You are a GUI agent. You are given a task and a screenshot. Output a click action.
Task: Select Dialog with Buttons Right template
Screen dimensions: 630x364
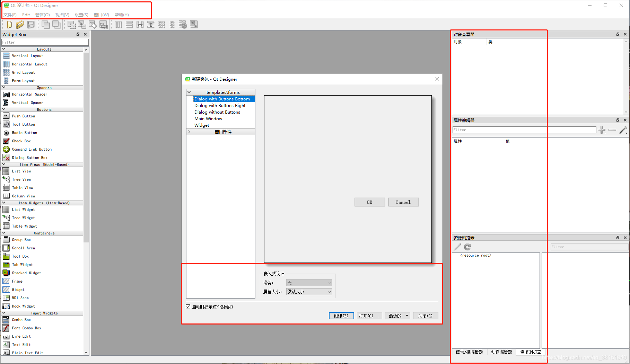pyautogui.click(x=220, y=106)
